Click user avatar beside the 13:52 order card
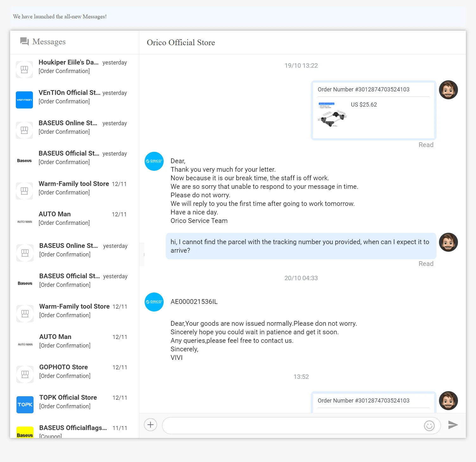The image size is (476, 462). [x=448, y=401]
